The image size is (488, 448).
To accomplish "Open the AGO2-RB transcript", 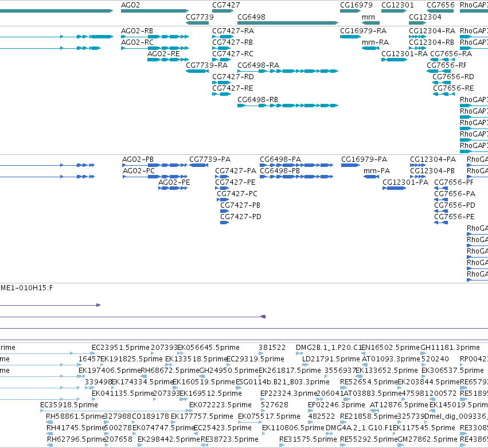I will 155,37.
